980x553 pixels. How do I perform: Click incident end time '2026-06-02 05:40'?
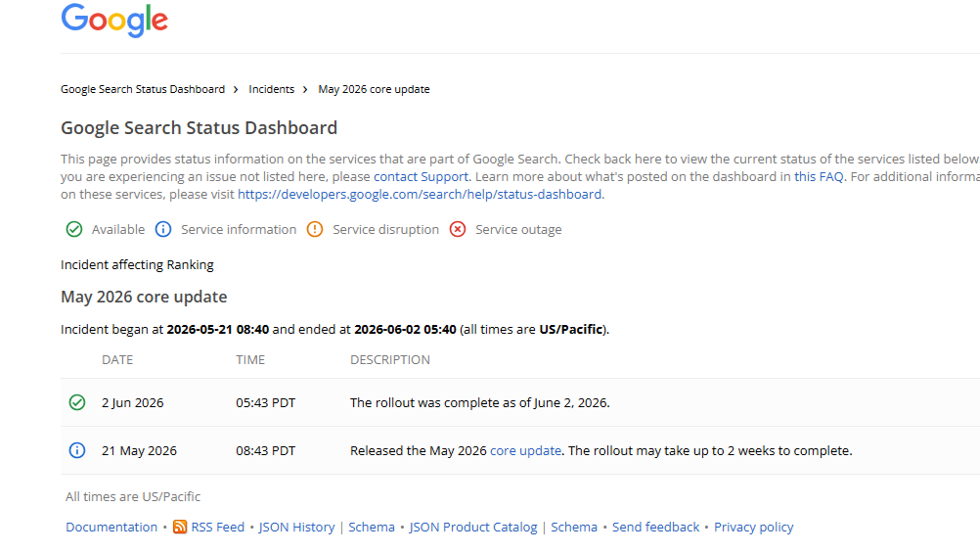point(405,329)
